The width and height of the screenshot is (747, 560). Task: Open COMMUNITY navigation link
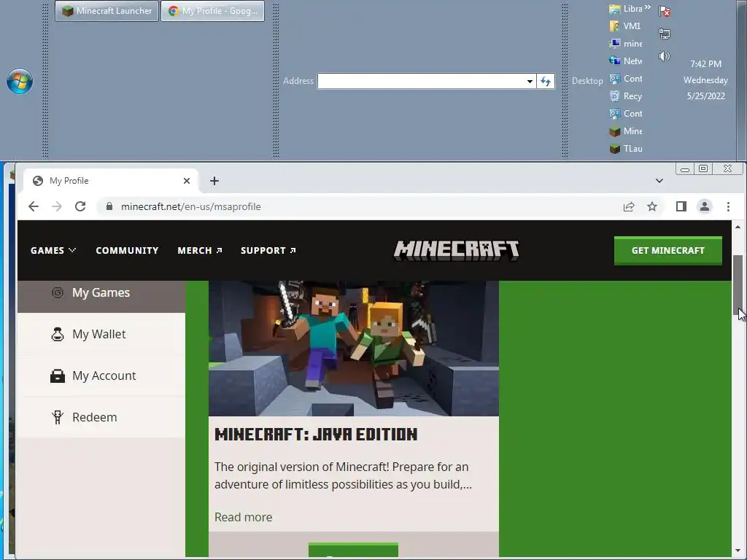pyautogui.click(x=127, y=251)
